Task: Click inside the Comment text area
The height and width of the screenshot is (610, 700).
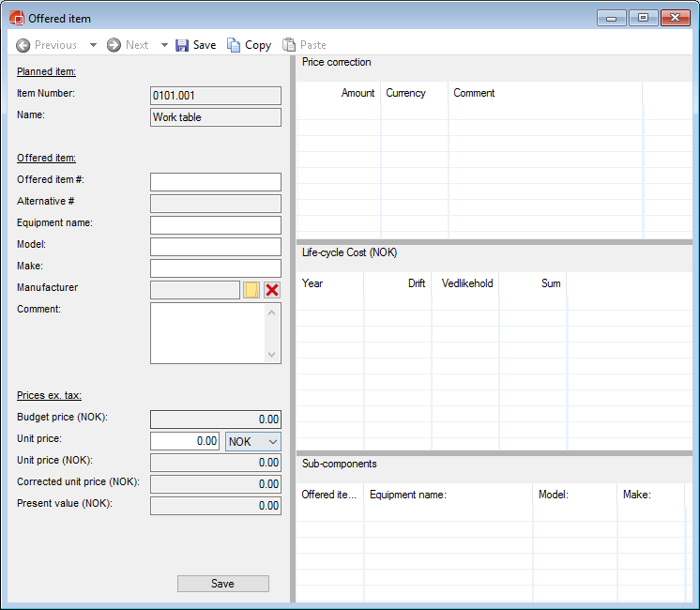Action: click(x=207, y=332)
